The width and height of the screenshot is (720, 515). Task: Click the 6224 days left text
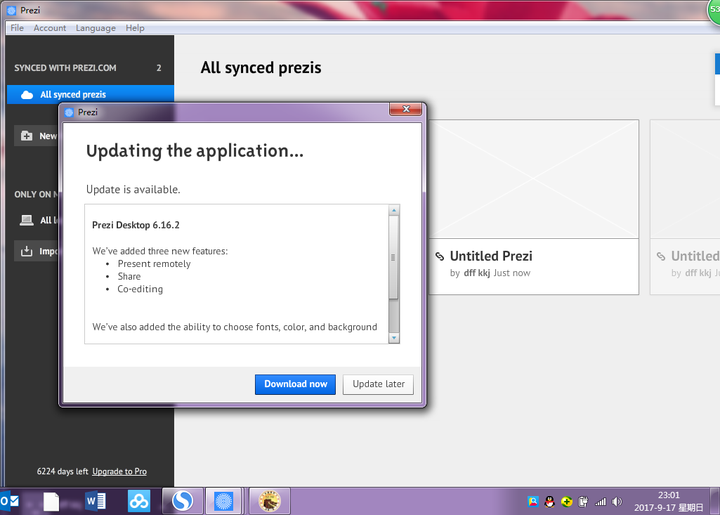[62, 471]
